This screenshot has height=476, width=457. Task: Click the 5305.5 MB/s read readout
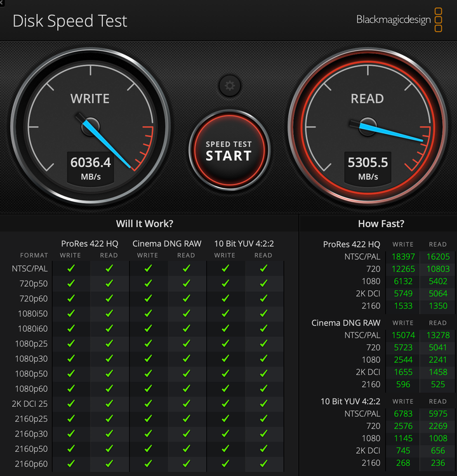click(x=368, y=168)
